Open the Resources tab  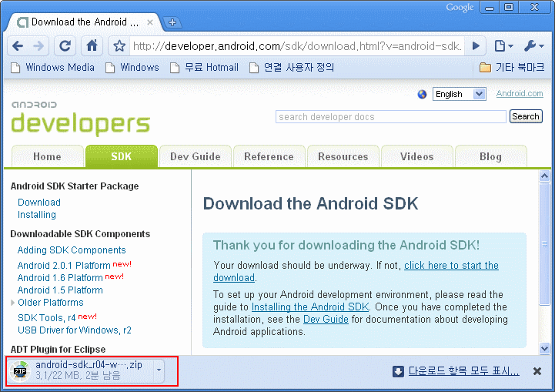click(x=343, y=156)
